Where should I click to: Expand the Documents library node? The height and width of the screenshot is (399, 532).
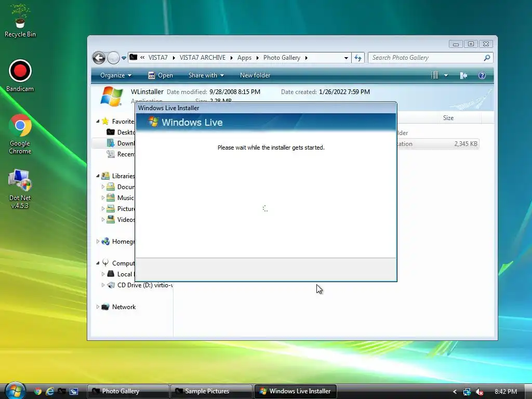[x=103, y=187]
